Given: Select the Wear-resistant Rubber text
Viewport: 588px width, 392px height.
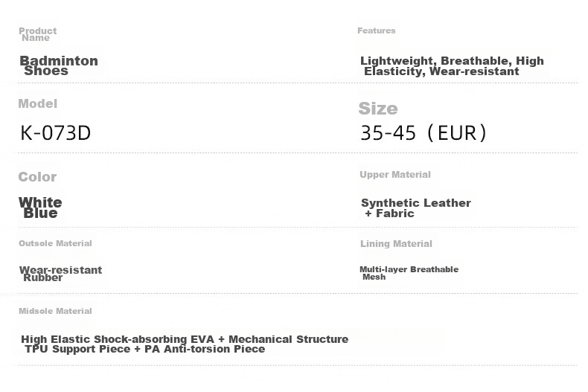Looking at the screenshot, I should pos(60,274).
